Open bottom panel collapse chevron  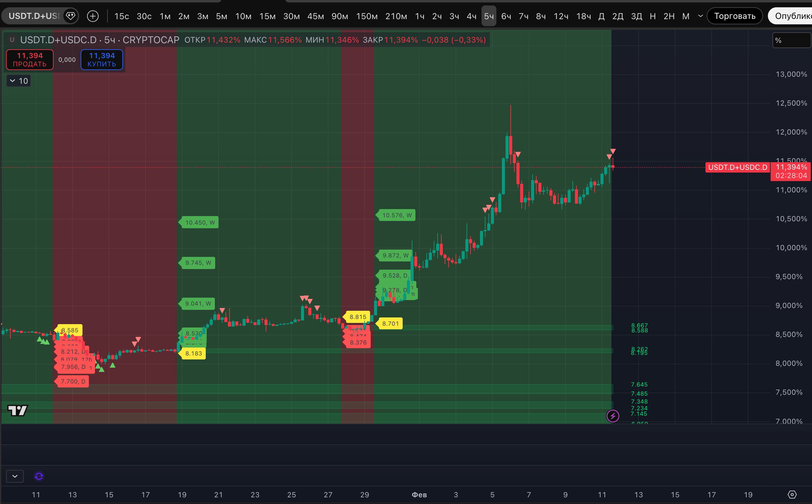click(15, 476)
